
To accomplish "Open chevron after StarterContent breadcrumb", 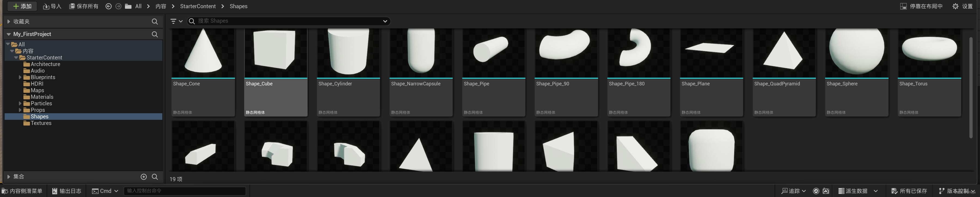I will click(x=223, y=7).
